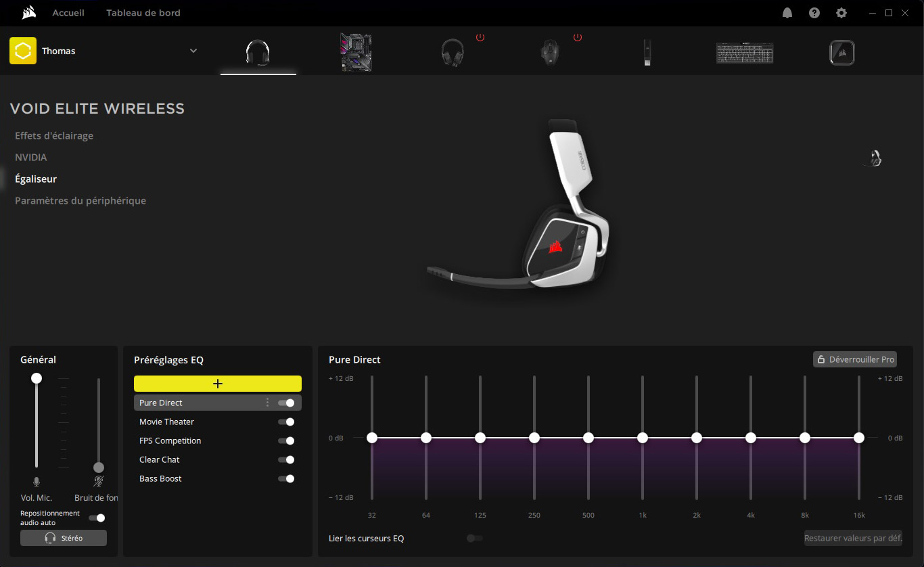Click the Stéréo audio mode button
This screenshot has width=924, height=567.
click(x=64, y=538)
